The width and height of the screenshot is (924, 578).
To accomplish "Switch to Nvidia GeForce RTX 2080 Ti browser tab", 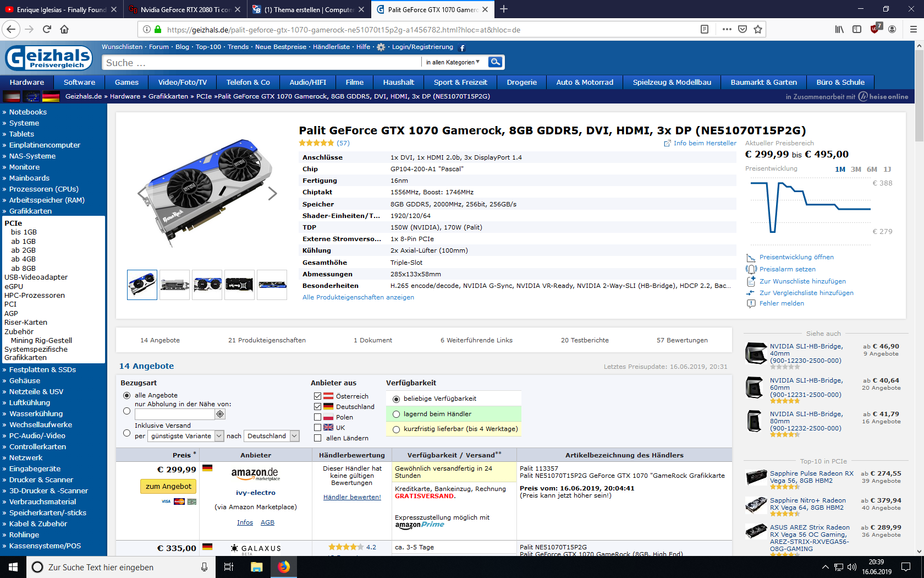I will (185, 9).
